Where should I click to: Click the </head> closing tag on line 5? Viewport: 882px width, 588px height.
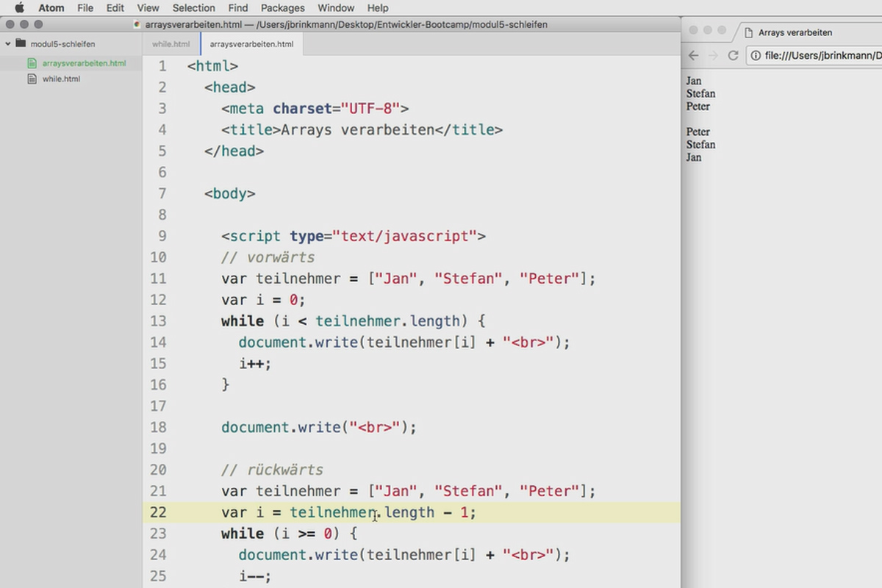point(234,151)
